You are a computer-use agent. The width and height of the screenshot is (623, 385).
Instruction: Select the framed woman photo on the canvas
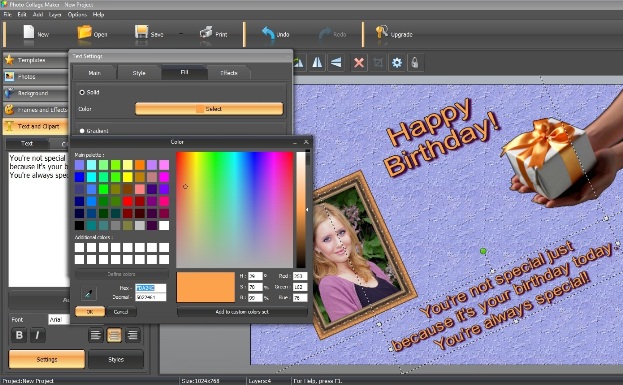[x=360, y=254]
